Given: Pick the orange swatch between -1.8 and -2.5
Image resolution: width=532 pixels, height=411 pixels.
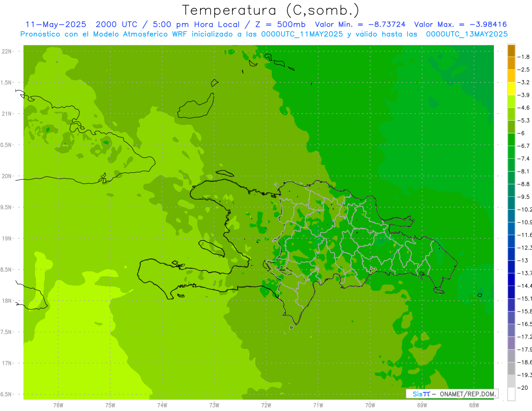Looking at the screenshot, I should tap(511, 63).
